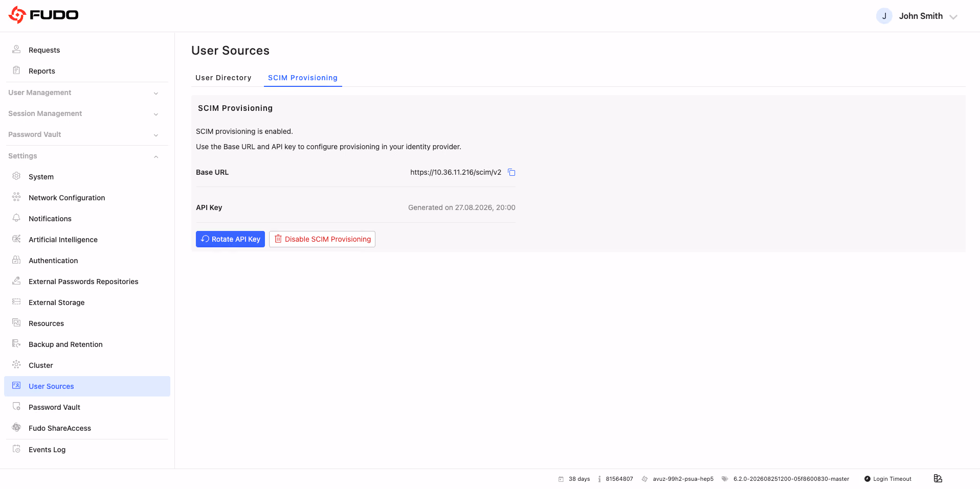Image resolution: width=980 pixels, height=489 pixels.
Task: Click Disable SCIM Provisioning button
Action: 322,239
